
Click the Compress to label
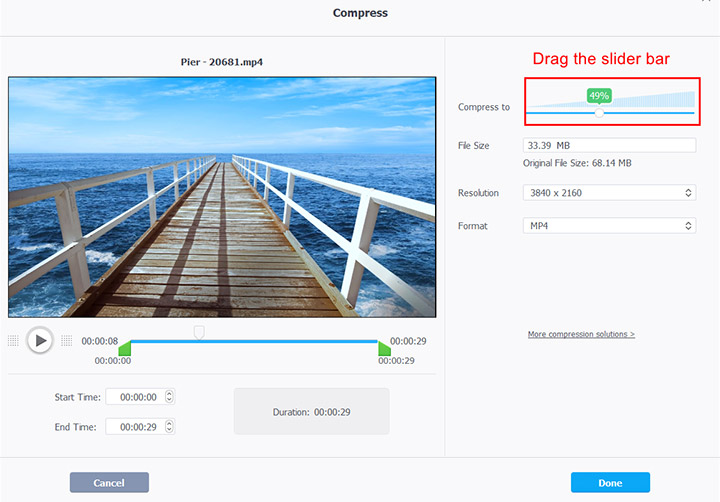tap(484, 107)
